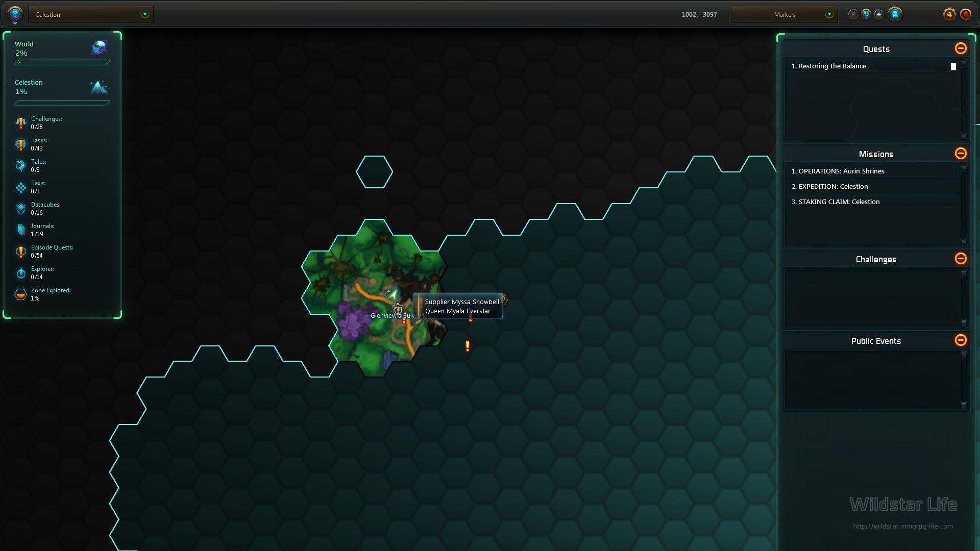Click the Challenges 0/28 icon
Image resolution: width=980 pixels, height=551 pixels.
[20, 122]
